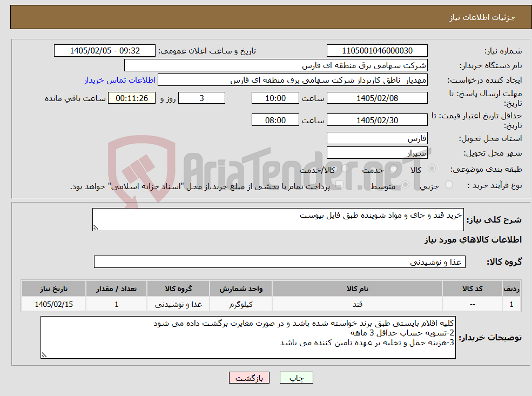Select the جزیی purchase type radio
Image resolution: width=532 pixels, height=396 pixels.
pos(448,185)
